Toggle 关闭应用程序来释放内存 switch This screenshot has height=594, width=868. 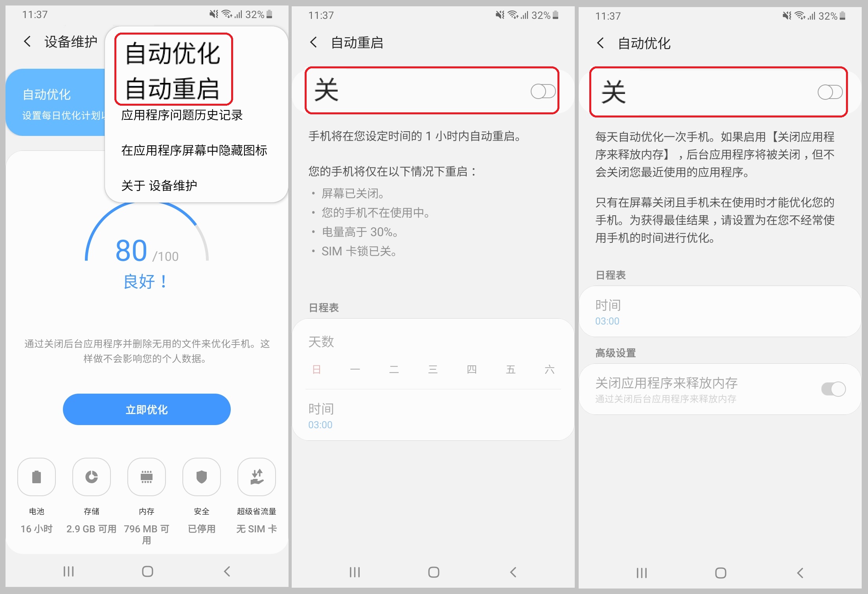[x=833, y=389]
